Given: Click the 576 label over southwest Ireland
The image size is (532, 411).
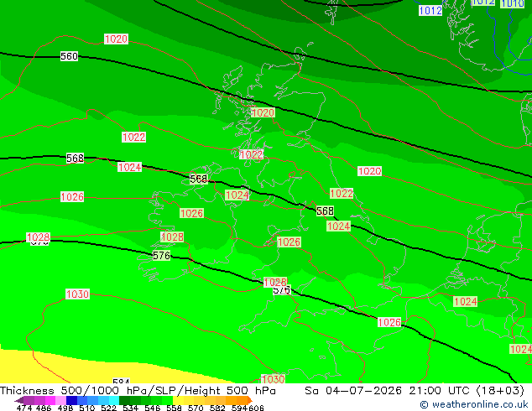Looking at the screenshot, I should coord(161,255).
